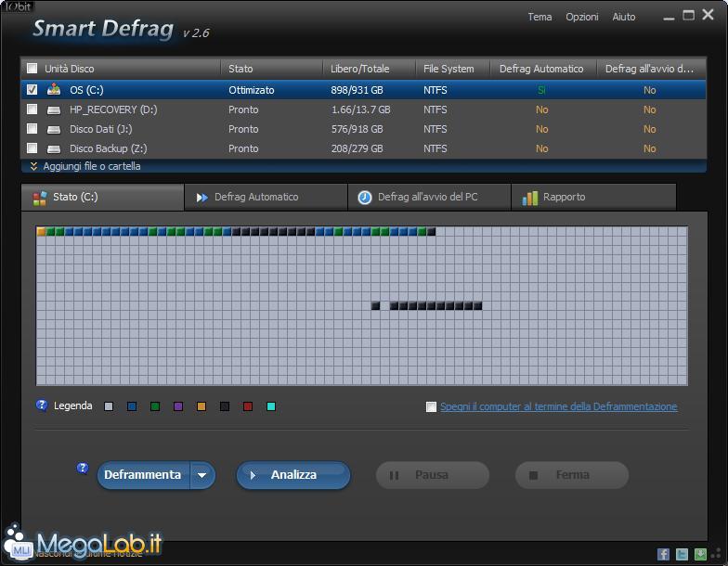Check the Disco Backup (Z:) checkbox

click(32, 148)
